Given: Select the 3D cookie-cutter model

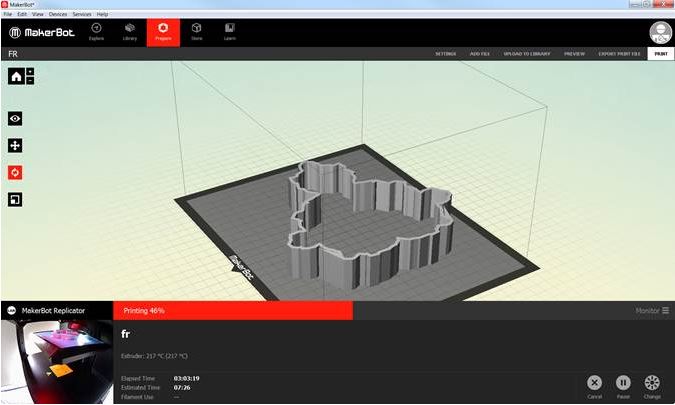Looking at the screenshot, I should tap(370, 224).
